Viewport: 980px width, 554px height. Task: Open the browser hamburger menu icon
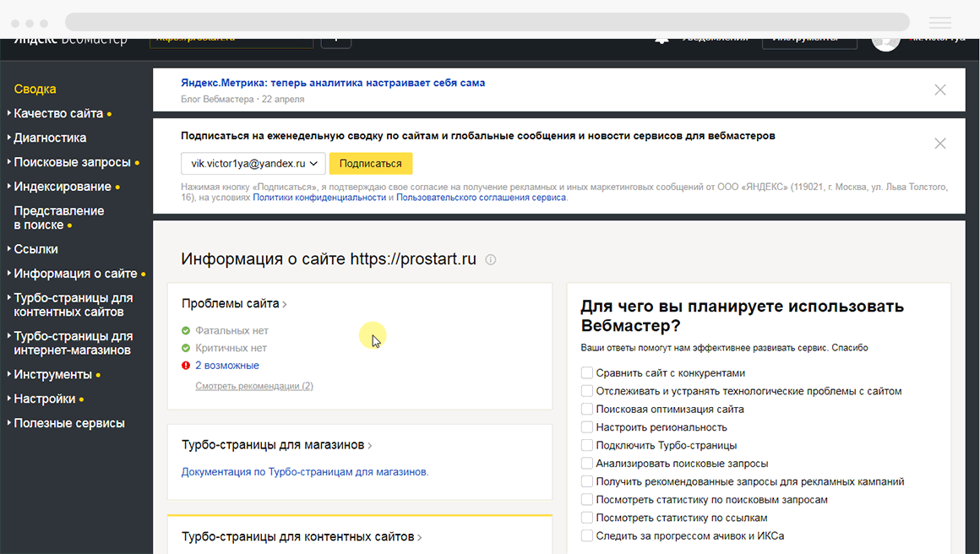pos(939,23)
